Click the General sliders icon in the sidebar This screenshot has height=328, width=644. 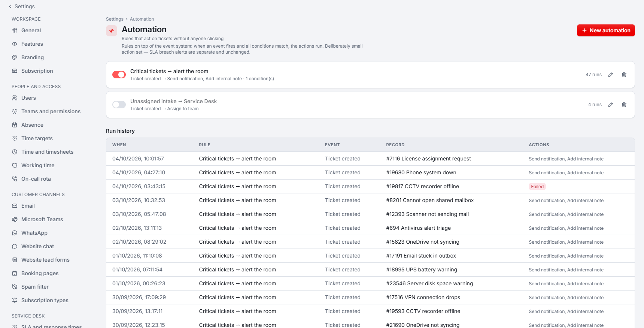(15, 30)
